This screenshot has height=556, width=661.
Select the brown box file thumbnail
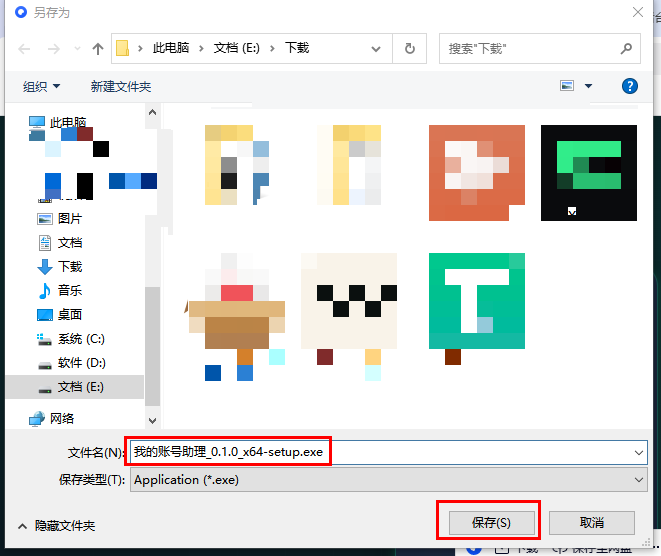click(x=237, y=301)
